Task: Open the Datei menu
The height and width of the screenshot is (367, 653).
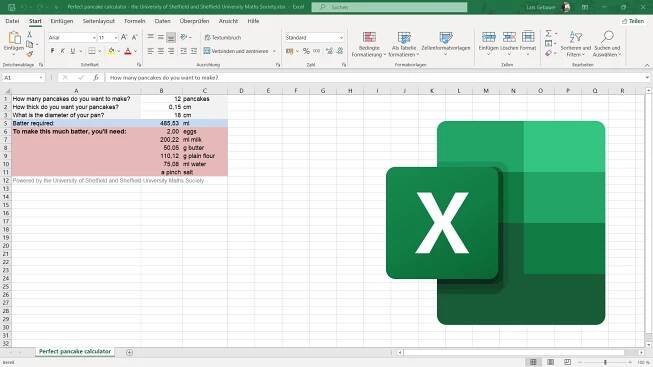Action: click(12, 21)
